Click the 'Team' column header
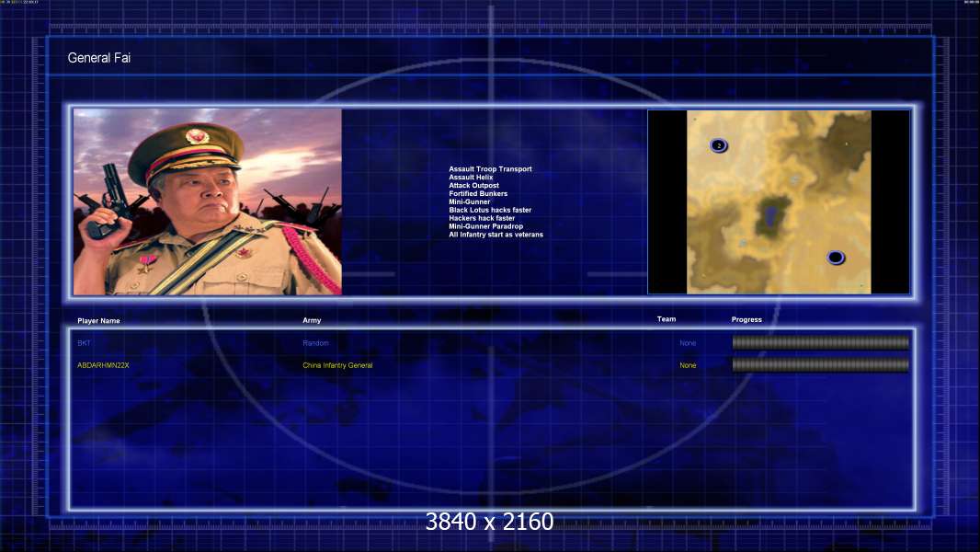Viewport: 980px width, 552px height. tap(667, 319)
